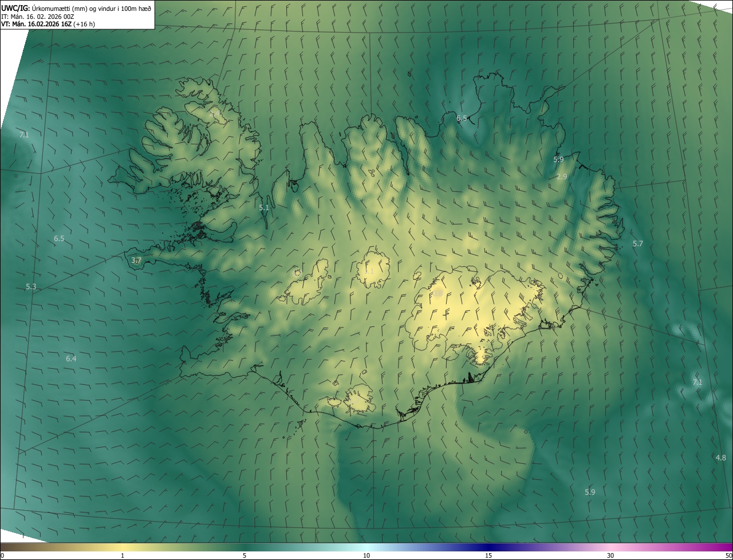Viewport: 733px width, 560px height.
Task: Pick the 5.3 value label on the map
Action: tap(31, 286)
